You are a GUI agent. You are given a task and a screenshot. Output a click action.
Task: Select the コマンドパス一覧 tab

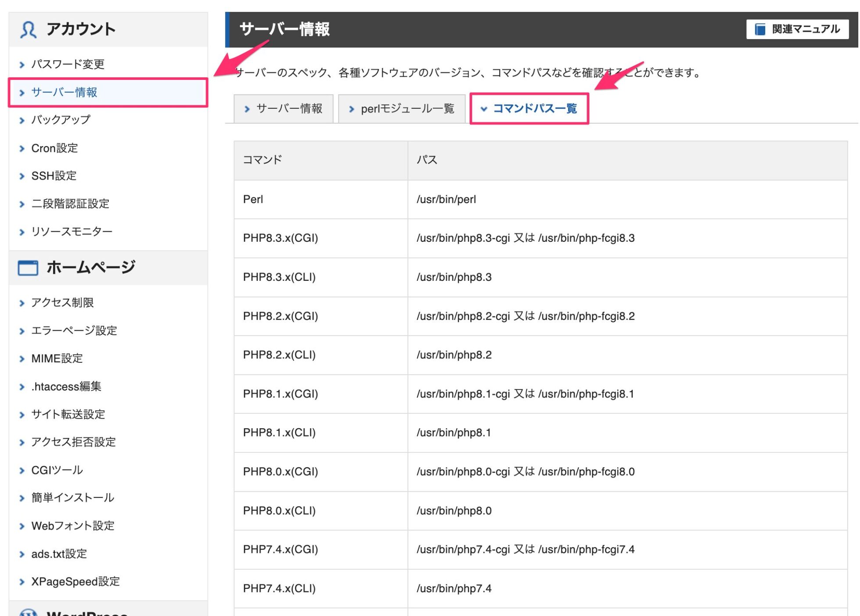click(529, 109)
